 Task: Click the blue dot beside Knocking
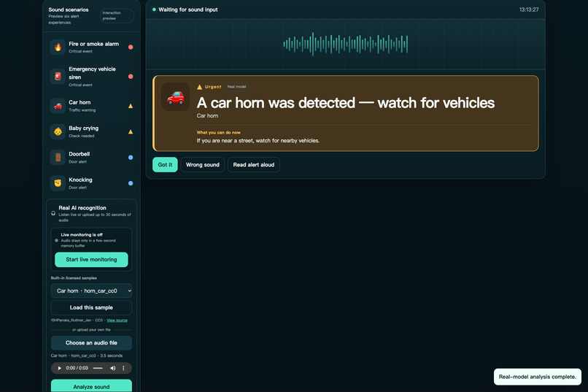pos(131,183)
